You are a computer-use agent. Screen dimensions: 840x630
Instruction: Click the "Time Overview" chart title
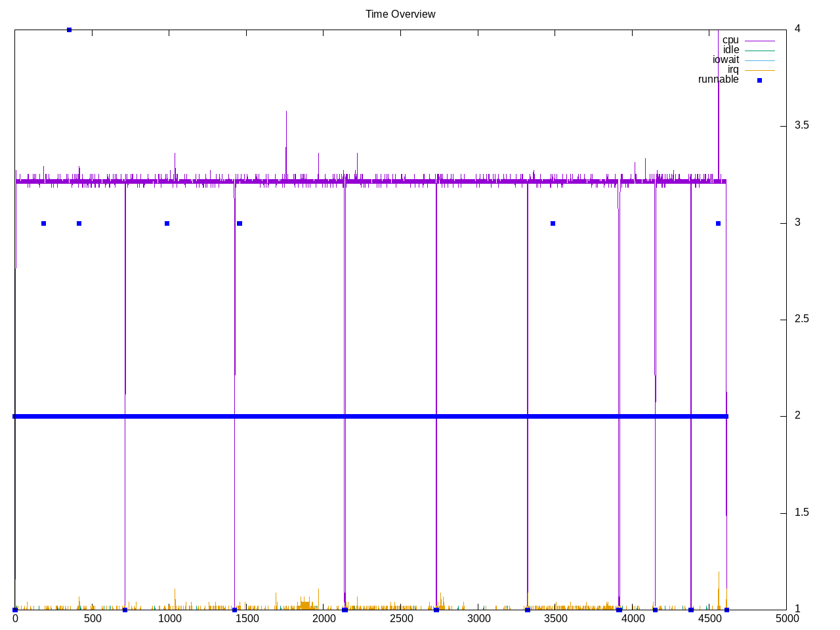[x=400, y=14]
